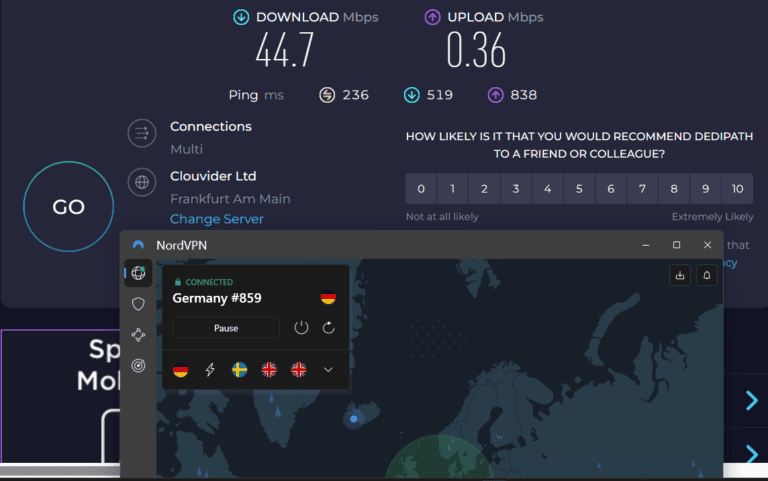Start the speed test with GO button

pos(69,207)
